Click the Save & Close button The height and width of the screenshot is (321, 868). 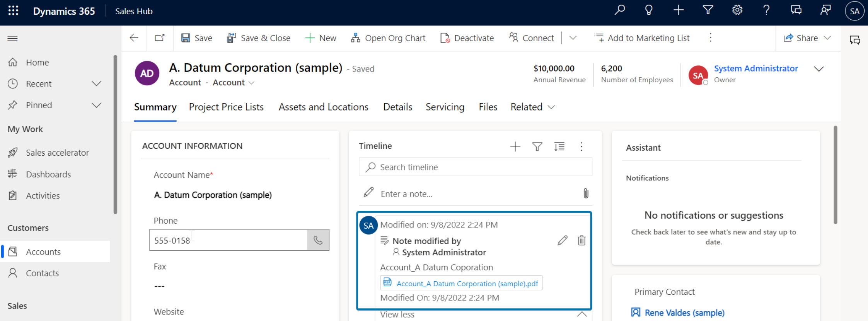pyautogui.click(x=259, y=38)
